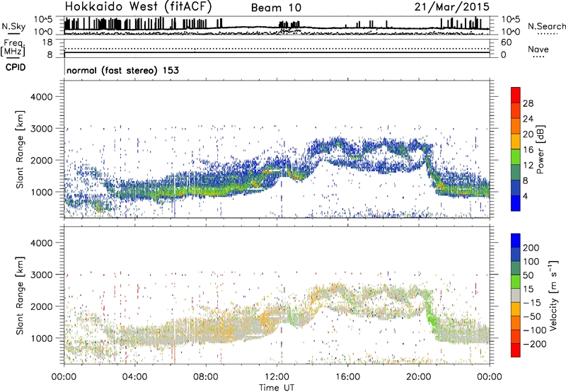The height and width of the screenshot is (392, 566).
Task: Click the '4' power colorbar tick
Action: click(525, 197)
